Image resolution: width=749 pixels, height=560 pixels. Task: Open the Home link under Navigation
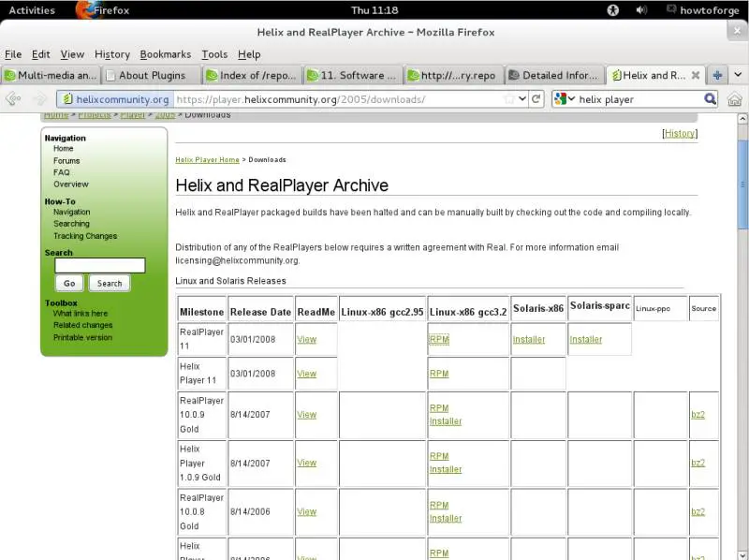[x=63, y=149]
